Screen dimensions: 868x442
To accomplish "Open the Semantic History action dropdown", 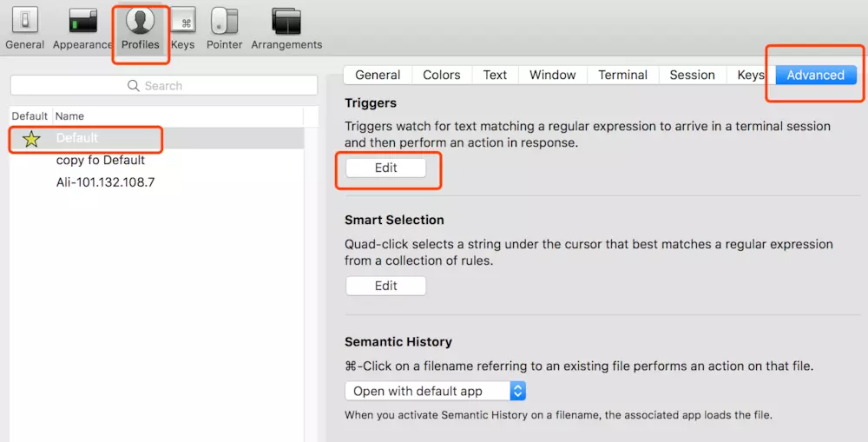I will coord(435,391).
